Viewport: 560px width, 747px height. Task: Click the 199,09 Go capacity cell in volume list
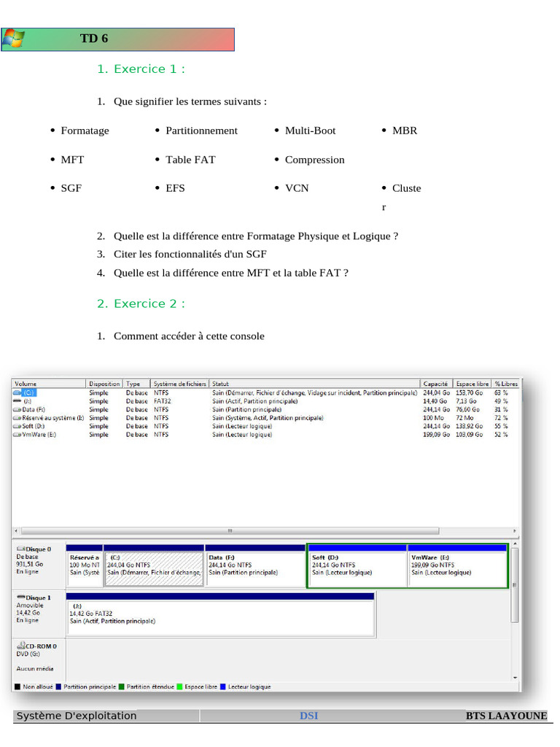(436, 435)
